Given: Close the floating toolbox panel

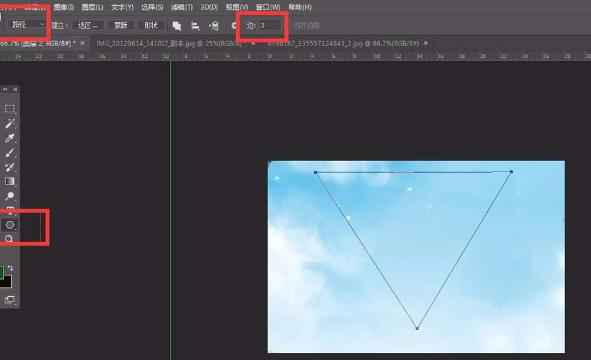Looking at the screenshot, I should click(x=15, y=90).
